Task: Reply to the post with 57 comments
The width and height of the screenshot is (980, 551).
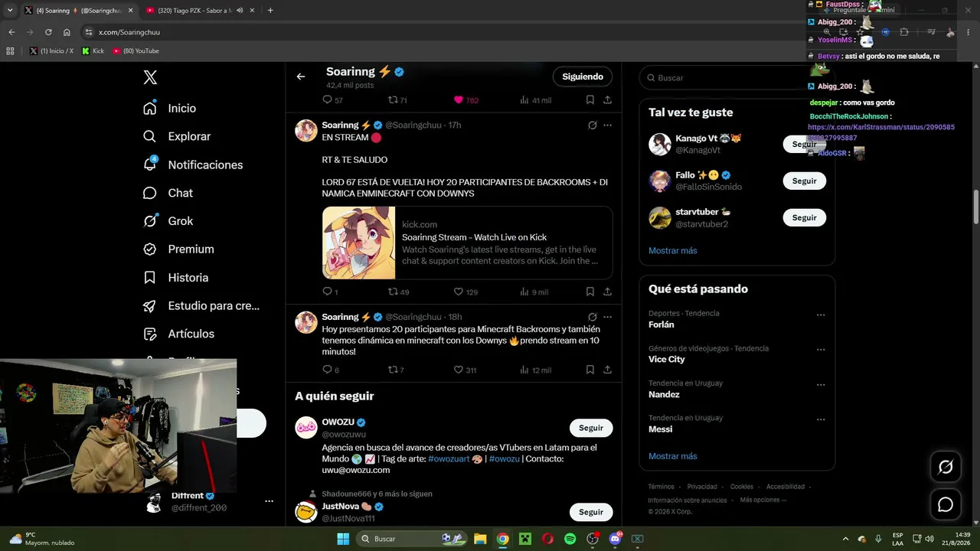Action: (x=332, y=100)
